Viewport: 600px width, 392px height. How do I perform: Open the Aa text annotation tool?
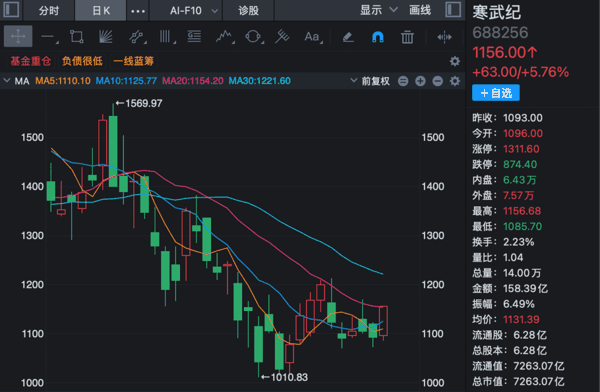(313, 37)
